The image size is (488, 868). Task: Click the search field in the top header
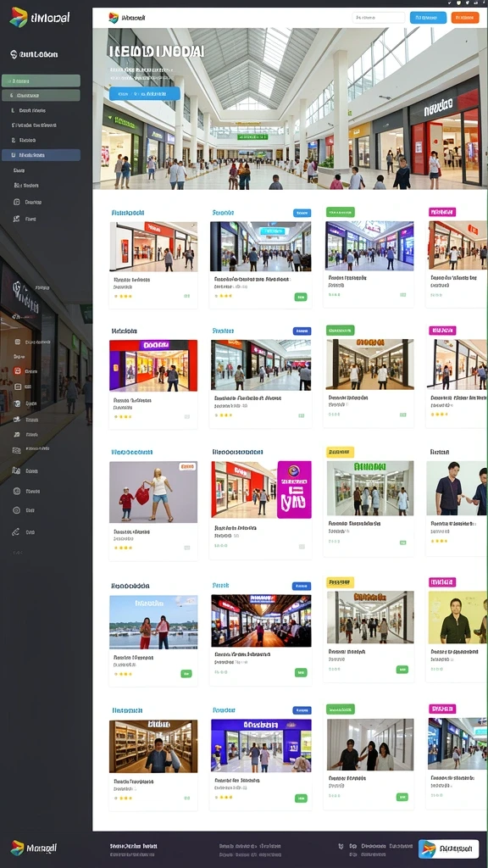pos(379,18)
